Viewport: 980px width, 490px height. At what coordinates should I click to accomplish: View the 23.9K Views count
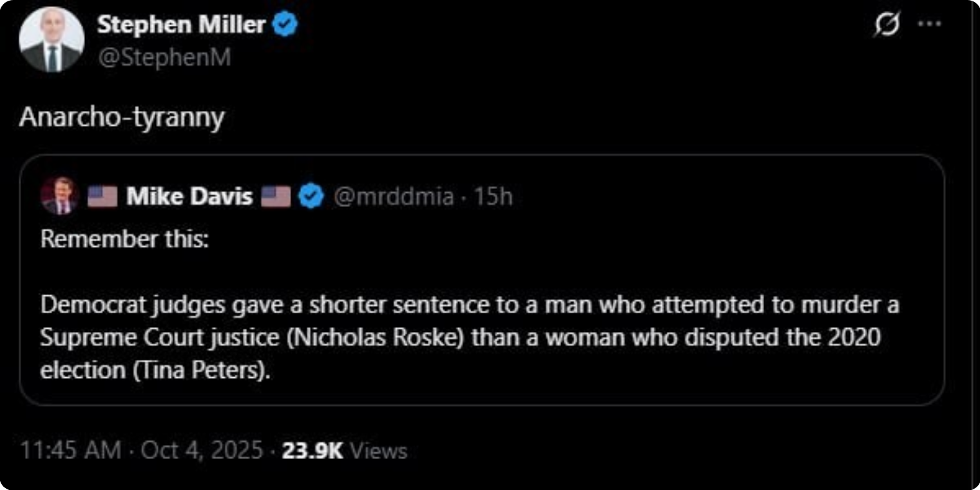(x=344, y=450)
